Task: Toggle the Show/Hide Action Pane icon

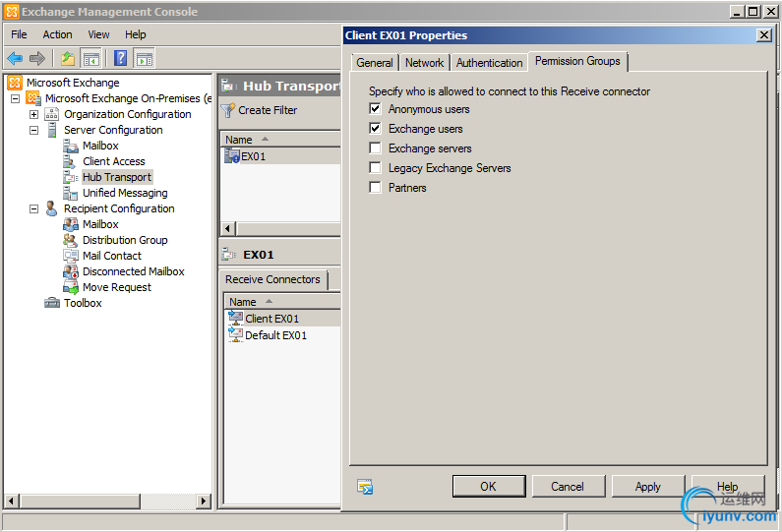Action: click(145, 58)
